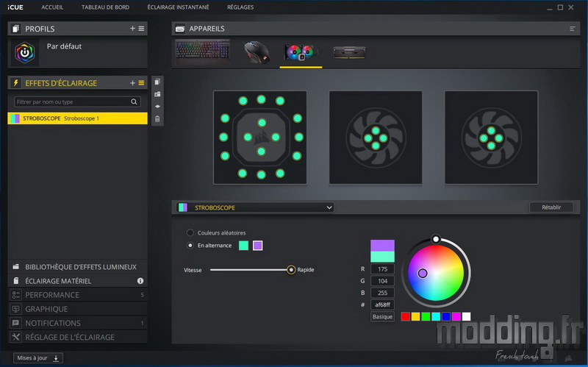Expand Réglage de l'éclairage section
The width and height of the screenshot is (588, 367).
click(78, 337)
